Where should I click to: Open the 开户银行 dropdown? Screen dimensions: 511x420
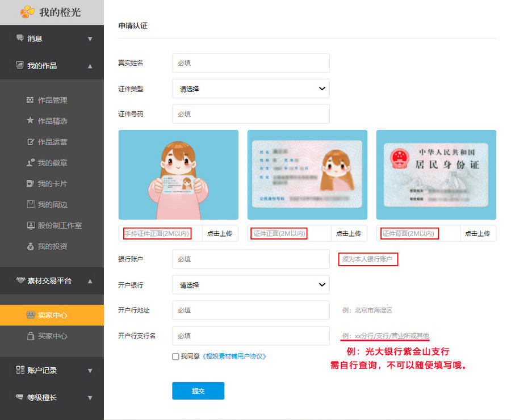click(250, 285)
